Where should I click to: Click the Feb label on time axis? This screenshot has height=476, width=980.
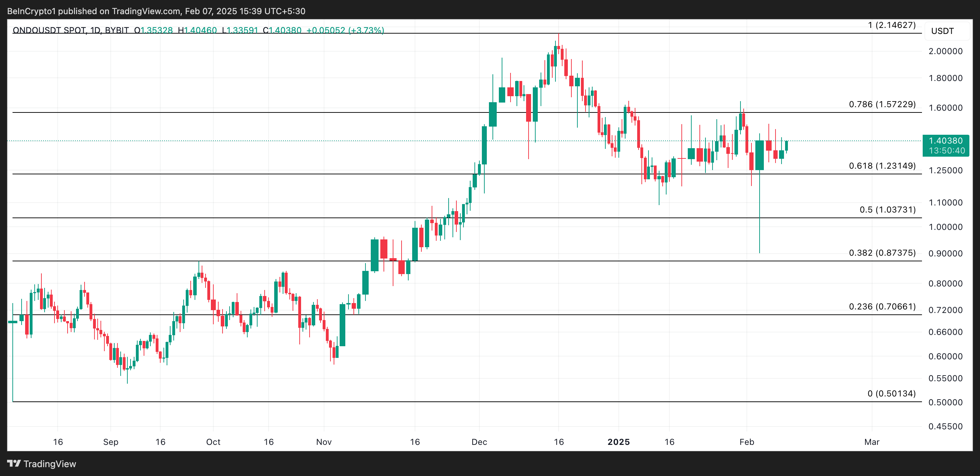[746, 442]
